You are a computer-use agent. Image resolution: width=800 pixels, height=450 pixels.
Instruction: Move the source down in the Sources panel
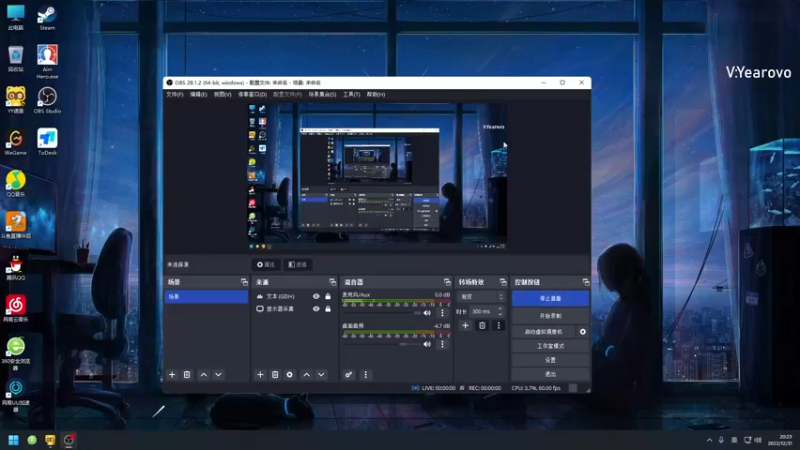point(321,374)
